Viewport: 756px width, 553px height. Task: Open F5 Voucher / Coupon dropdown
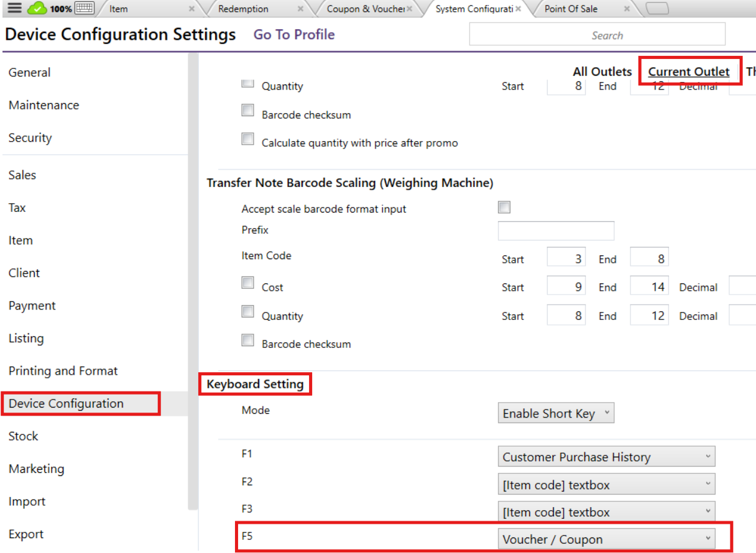coord(606,539)
